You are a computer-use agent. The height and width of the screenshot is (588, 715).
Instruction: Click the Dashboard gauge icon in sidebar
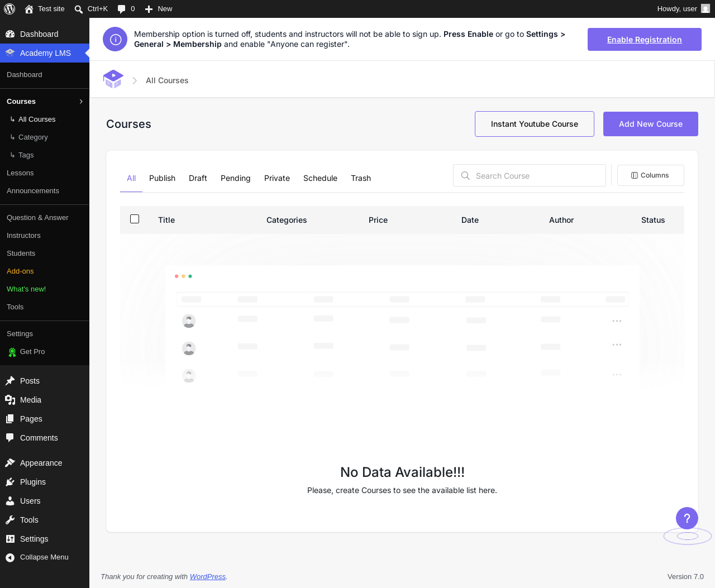click(10, 34)
